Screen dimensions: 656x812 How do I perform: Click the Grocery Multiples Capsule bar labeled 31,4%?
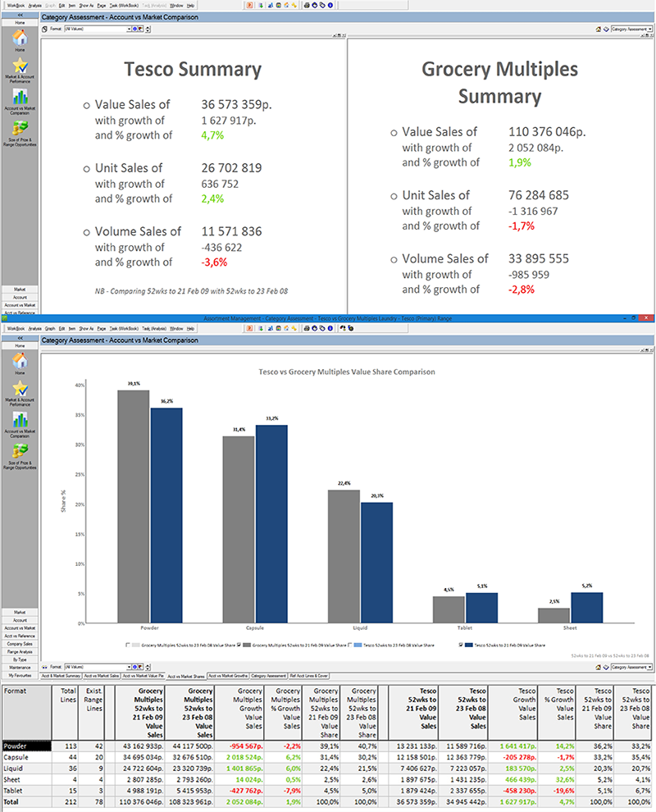[239, 529]
